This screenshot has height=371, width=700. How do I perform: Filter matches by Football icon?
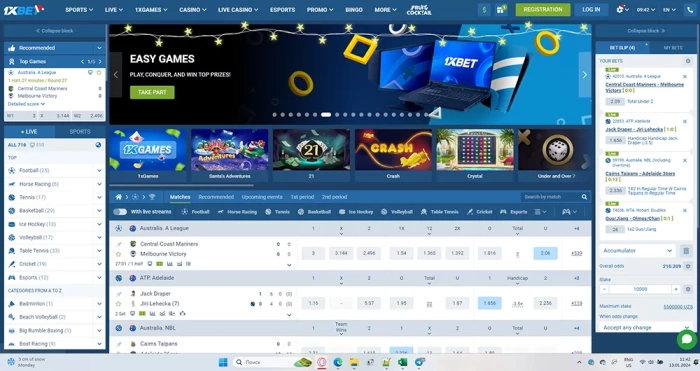pyautogui.click(x=184, y=212)
